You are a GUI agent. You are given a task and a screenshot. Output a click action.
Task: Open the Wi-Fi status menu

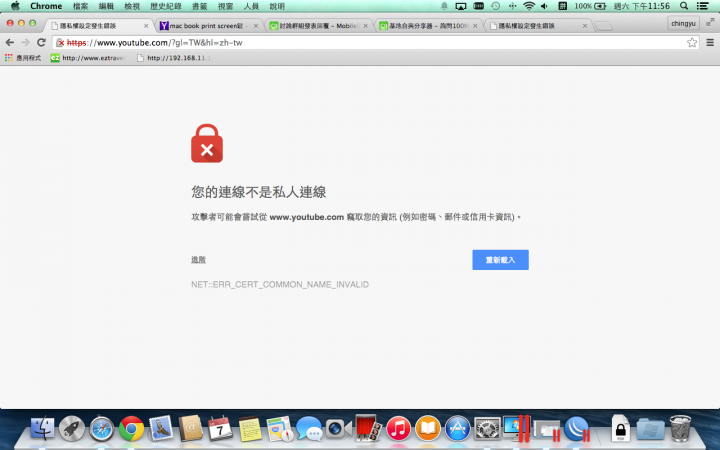529,6
